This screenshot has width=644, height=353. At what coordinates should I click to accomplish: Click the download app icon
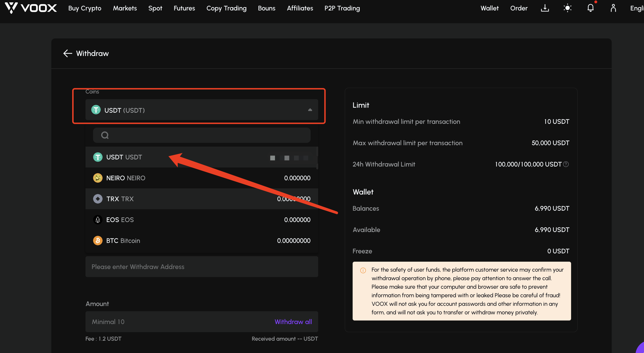click(x=545, y=8)
